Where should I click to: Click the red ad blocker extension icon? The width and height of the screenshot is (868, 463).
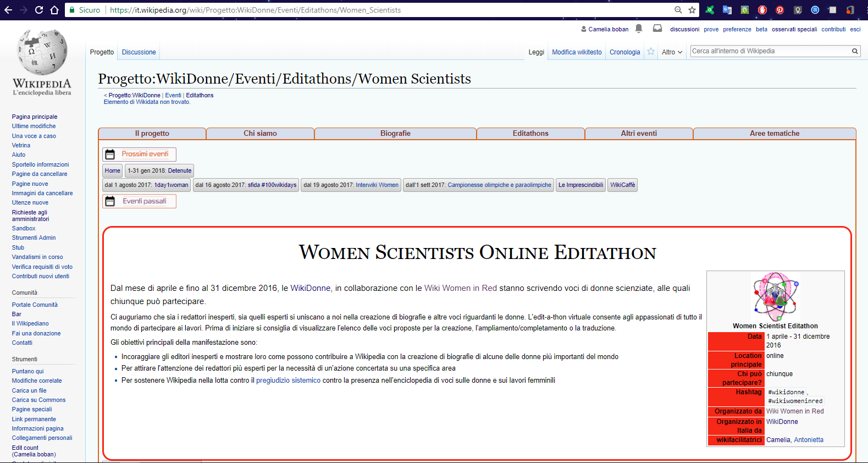tap(762, 10)
